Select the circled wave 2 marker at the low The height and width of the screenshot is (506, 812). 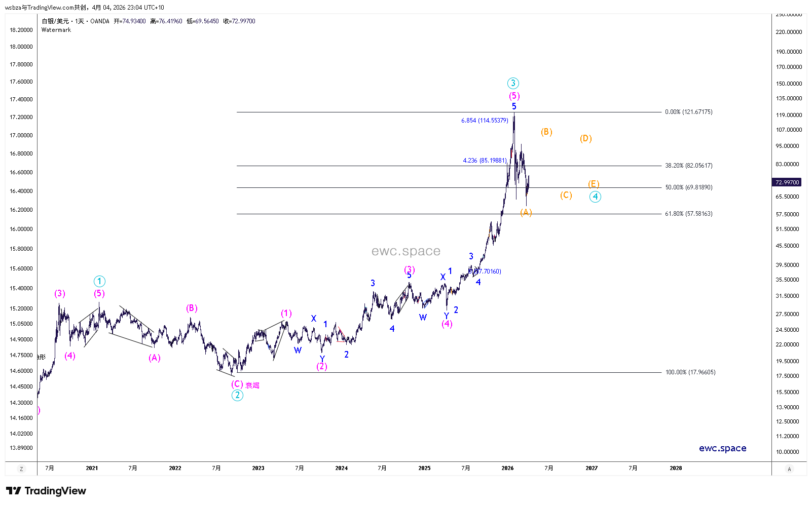click(x=237, y=396)
